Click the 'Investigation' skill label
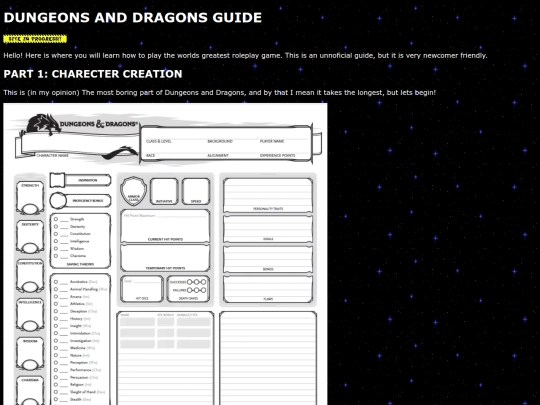This screenshot has width=540, height=405. [x=81, y=341]
